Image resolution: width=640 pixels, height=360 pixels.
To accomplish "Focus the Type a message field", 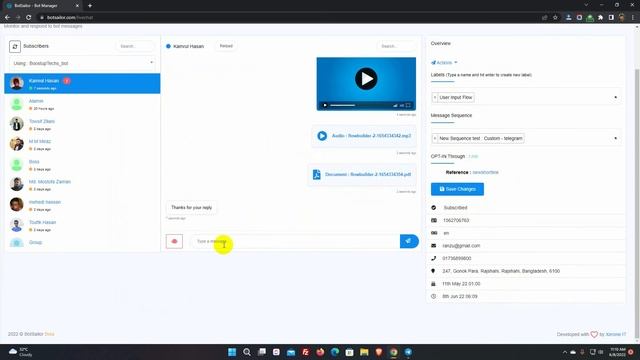I will [x=295, y=241].
